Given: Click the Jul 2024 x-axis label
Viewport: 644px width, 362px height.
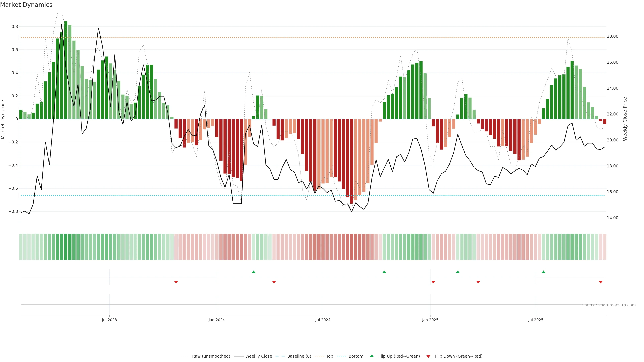Looking at the screenshot, I should click(x=323, y=320).
